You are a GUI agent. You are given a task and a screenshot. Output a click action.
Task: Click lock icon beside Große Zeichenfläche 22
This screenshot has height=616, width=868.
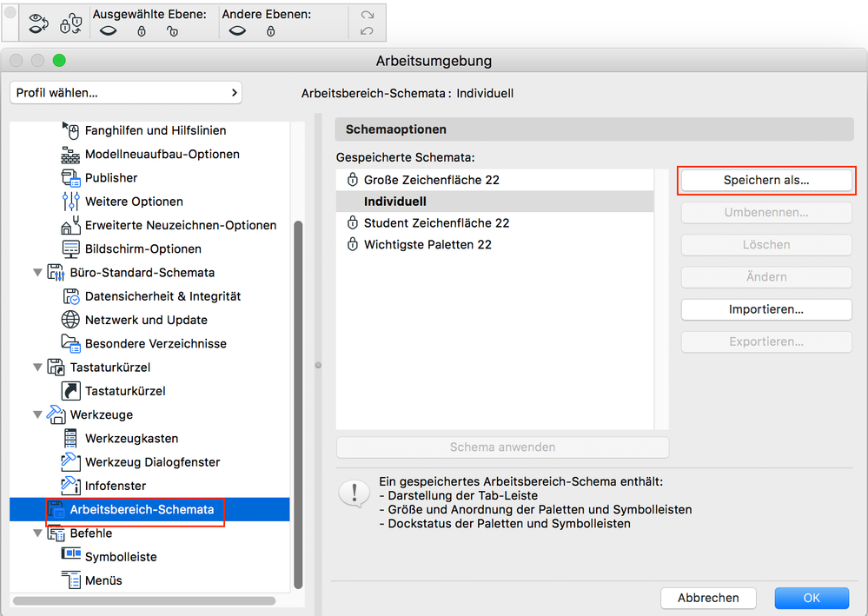(x=352, y=179)
